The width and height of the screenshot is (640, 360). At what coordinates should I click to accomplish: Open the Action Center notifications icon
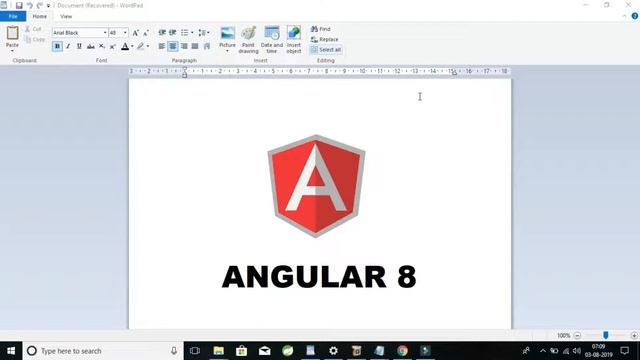point(624,351)
